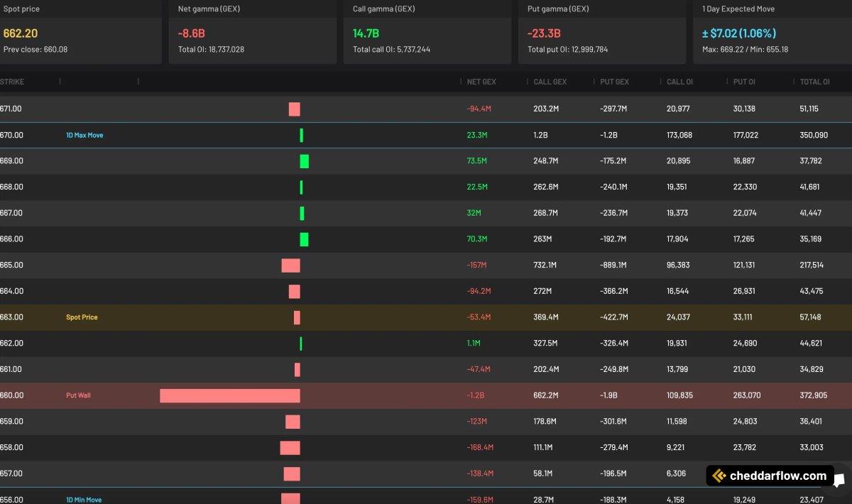Click the STRIKE column header
Screen dimensions: 852x504
point(11,82)
